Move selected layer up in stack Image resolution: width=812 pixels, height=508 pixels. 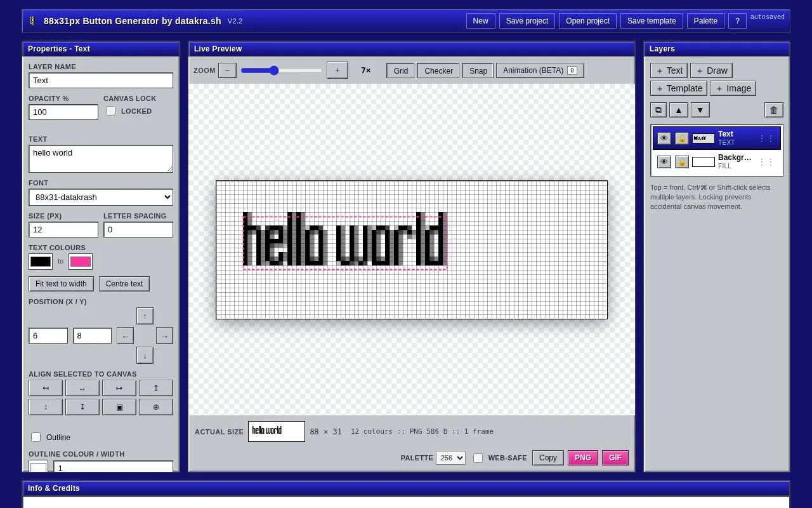click(x=679, y=110)
